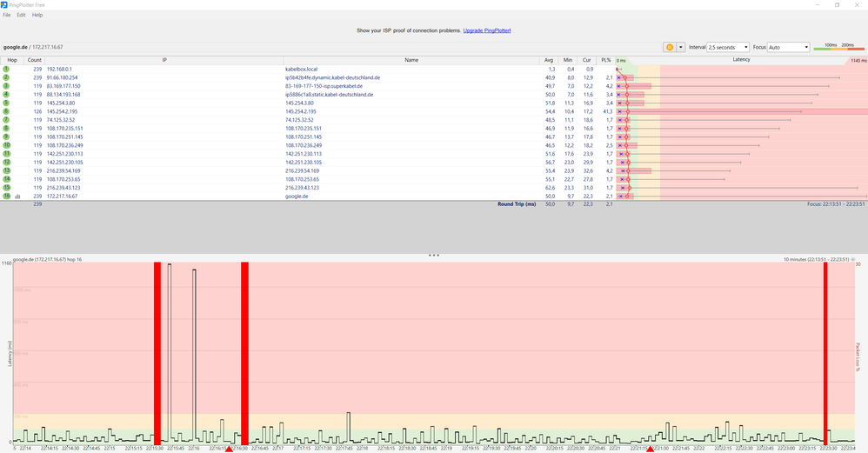868x453 pixels.
Task: Click the timeline graph icon on hop 16
Action: (x=17, y=197)
